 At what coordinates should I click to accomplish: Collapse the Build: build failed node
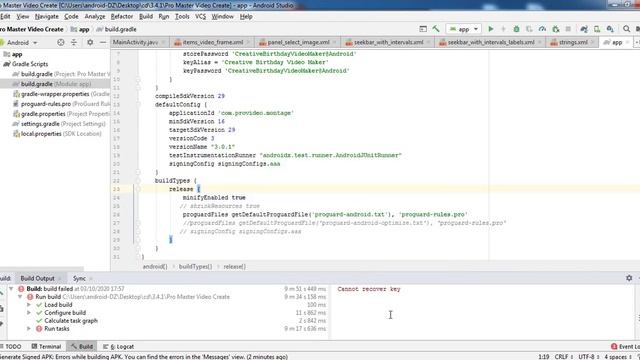click(11, 289)
